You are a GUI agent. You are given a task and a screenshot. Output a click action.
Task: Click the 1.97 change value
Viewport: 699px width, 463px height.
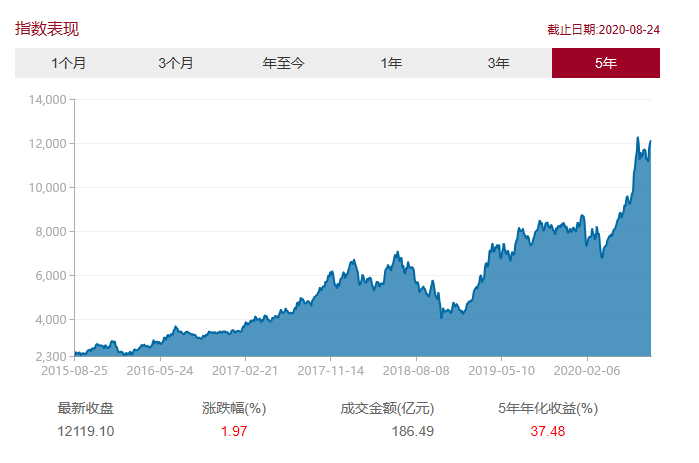[x=234, y=431]
